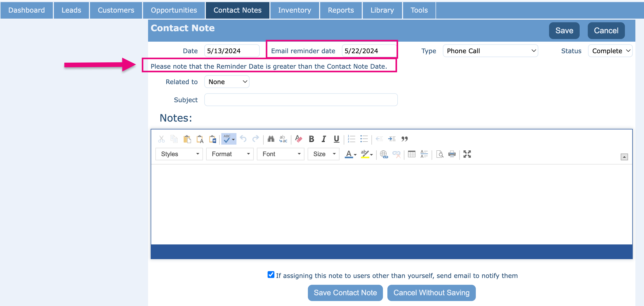The image size is (644, 306).
Task: Insert a numbered list
Action: pos(351,139)
